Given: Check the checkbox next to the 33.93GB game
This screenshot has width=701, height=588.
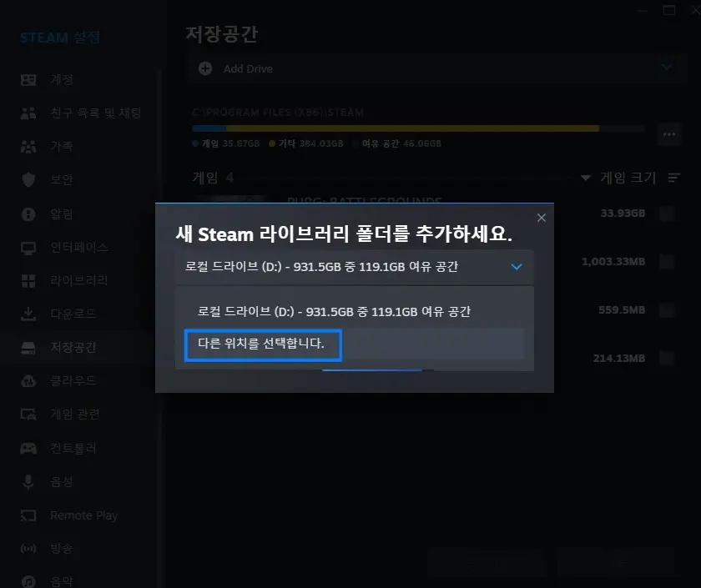Looking at the screenshot, I should tap(666, 214).
